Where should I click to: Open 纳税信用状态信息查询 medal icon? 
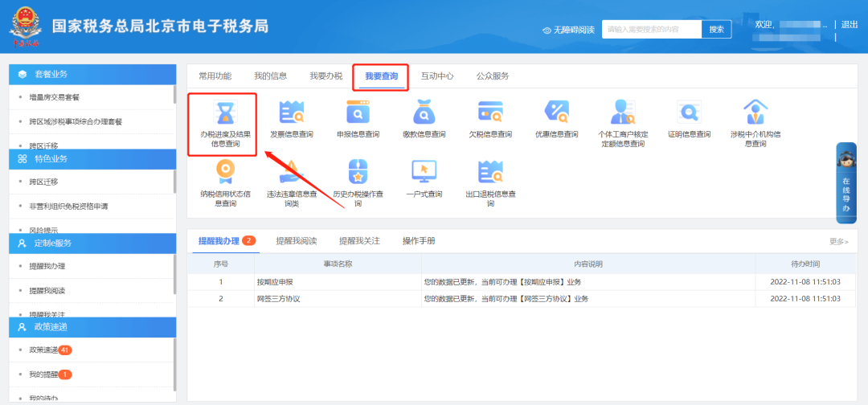click(225, 172)
